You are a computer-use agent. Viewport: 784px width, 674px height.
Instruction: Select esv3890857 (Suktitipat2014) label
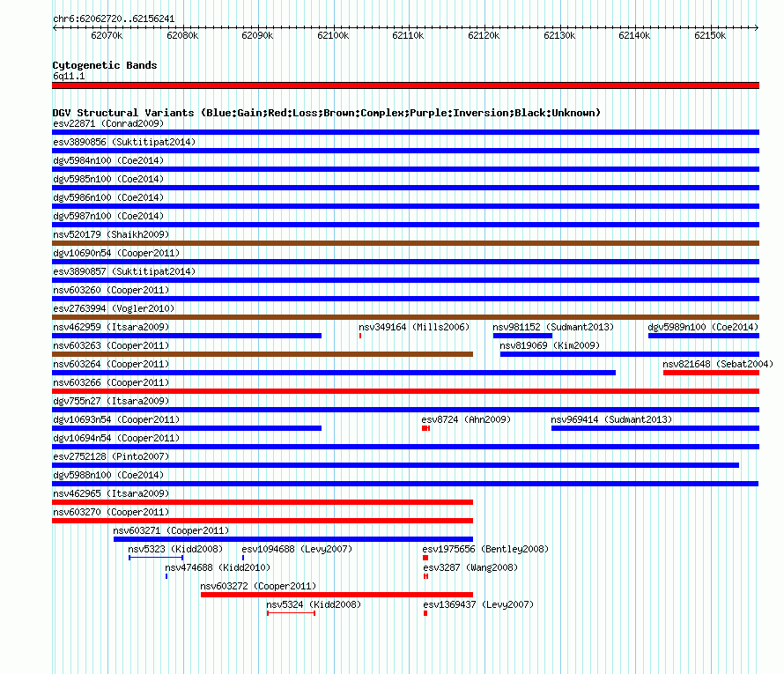tap(124, 271)
